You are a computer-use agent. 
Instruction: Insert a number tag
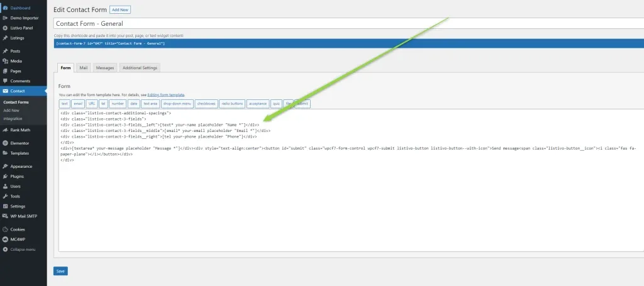click(118, 104)
